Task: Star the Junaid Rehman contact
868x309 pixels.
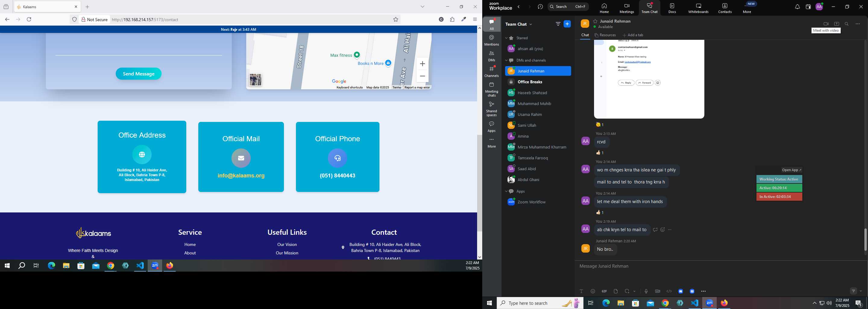Action: 596,21
